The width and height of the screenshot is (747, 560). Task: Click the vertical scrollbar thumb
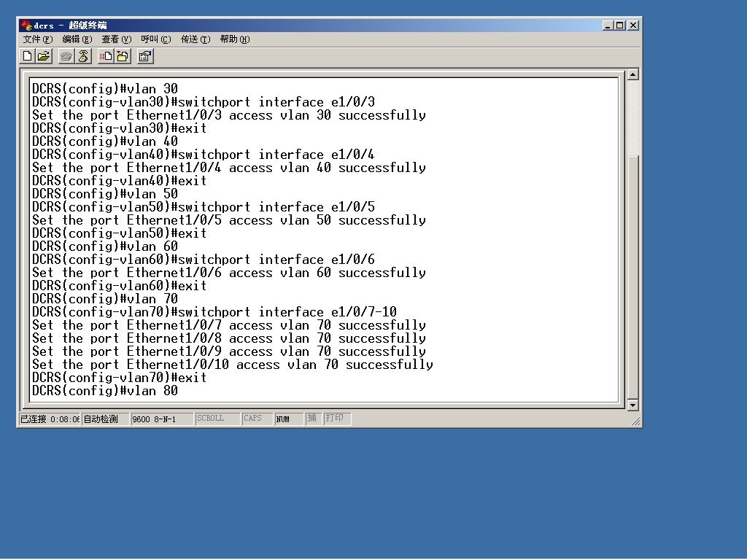632,276
